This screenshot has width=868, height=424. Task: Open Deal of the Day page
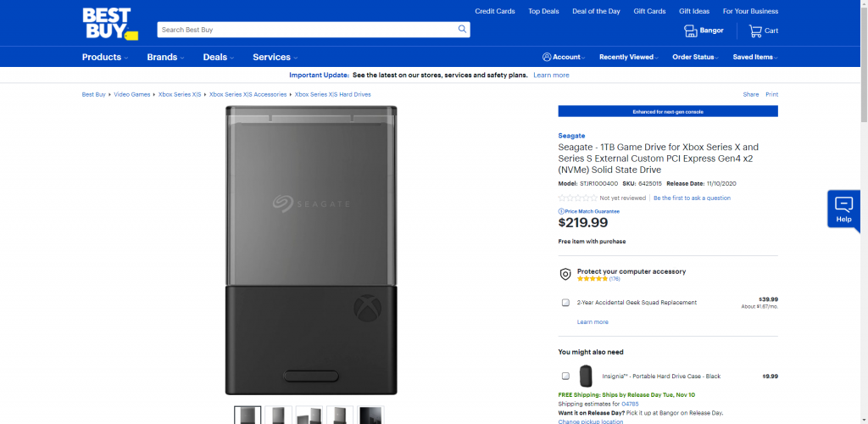pos(596,11)
